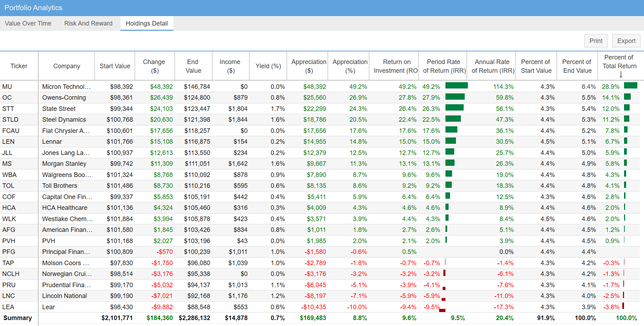Click Molson Coors appreciation -1.8%

point(359,263)
